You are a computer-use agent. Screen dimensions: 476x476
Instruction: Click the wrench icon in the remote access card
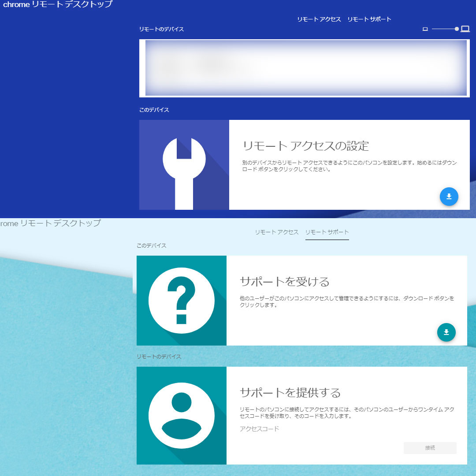tap(184, 173)
